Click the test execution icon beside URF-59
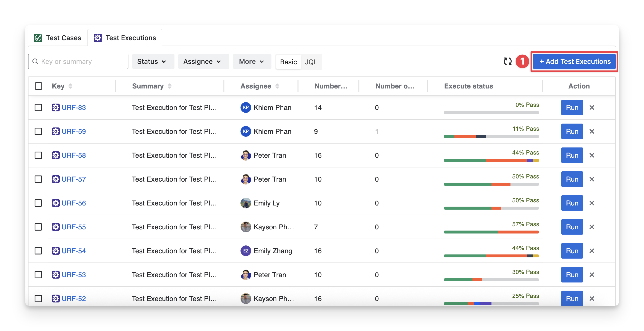The image size is (644, 331). pos(56,132)
